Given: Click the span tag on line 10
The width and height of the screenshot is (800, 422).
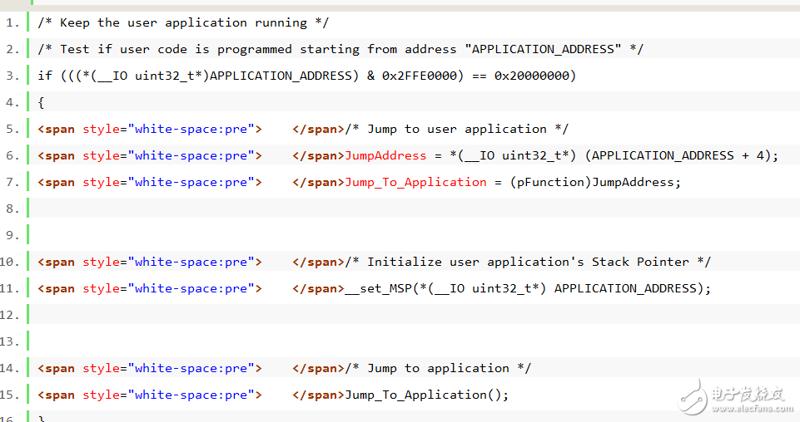Looking at the screenshot, I should click(x=149, y=262).
